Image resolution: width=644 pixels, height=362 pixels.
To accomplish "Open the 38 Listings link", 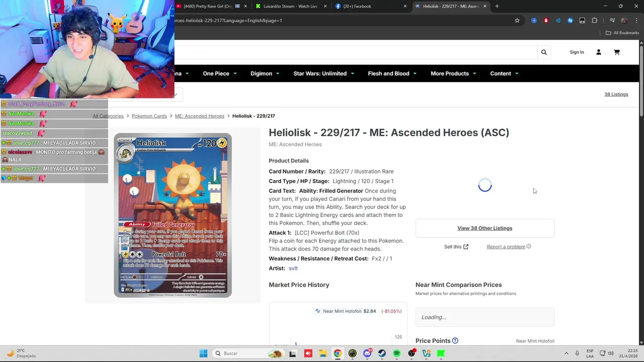I will tap(616, 94).
